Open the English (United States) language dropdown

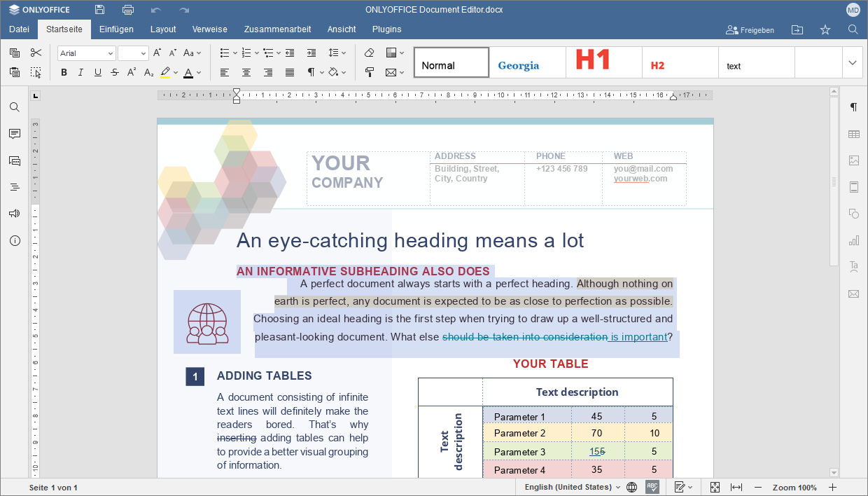click(573, 487)
